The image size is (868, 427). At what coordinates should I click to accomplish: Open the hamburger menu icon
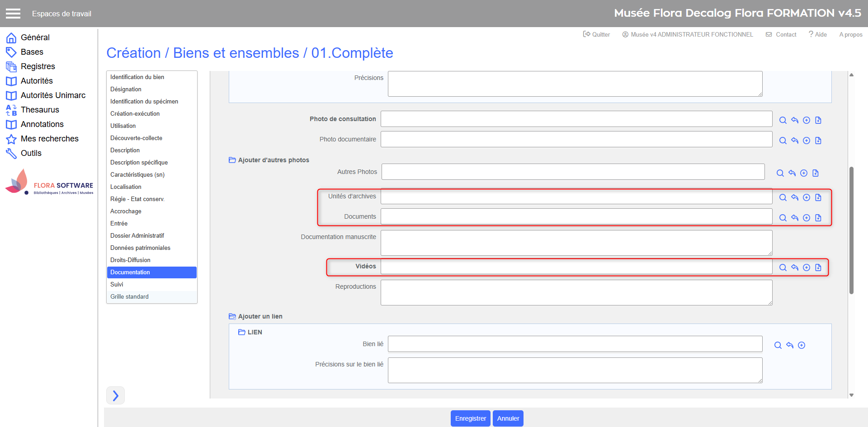click(x=13, y=14)
